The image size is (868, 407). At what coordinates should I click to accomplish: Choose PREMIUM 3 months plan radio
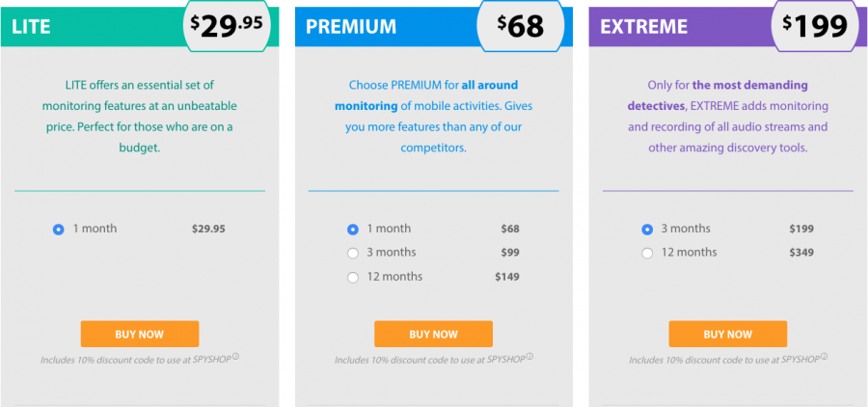(x=353, y=253)
